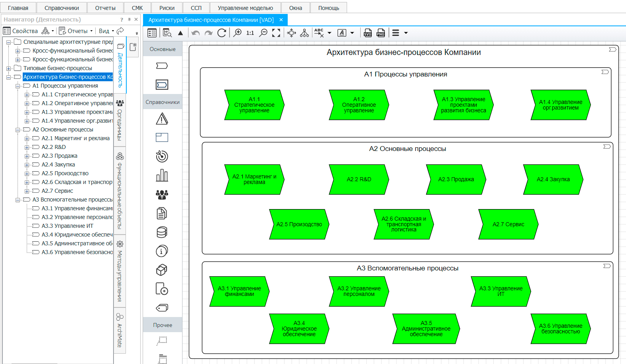The width and height of the screenshot is (626, 364).
Task: Select the bar chart indicator palette icon
Action: (x=162, y=175)
